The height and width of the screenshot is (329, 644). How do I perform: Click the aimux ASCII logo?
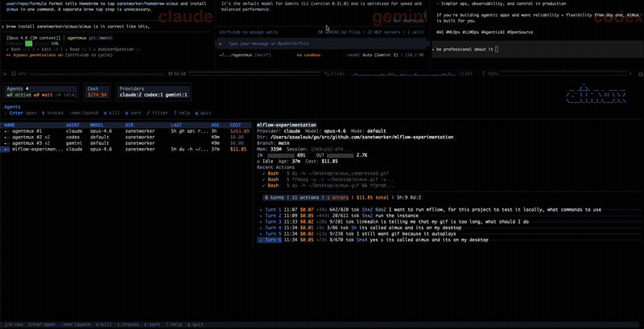coord(596,94)
